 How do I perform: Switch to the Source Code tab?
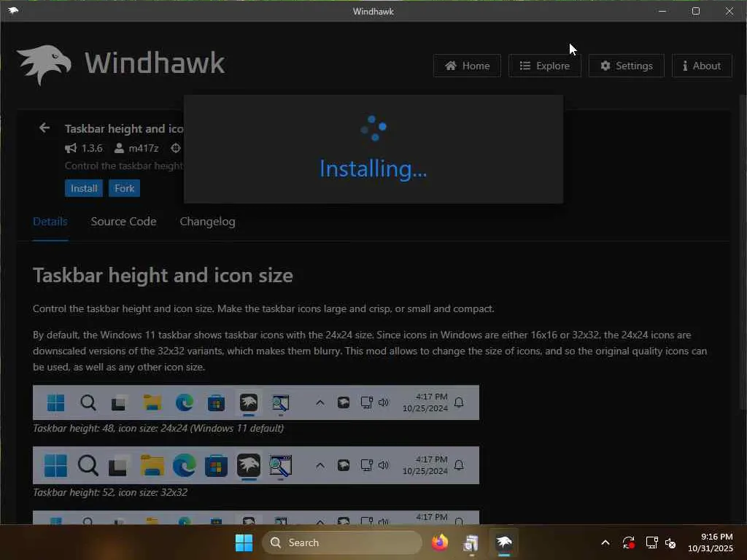pyautogui.click(x=123, y=222)
